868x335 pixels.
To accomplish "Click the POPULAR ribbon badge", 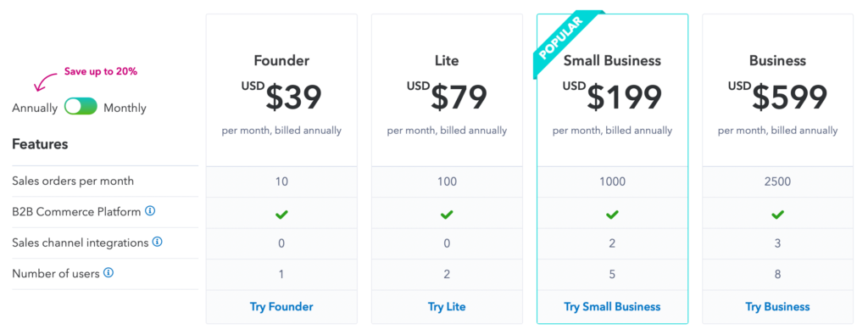I will (562, 41).
